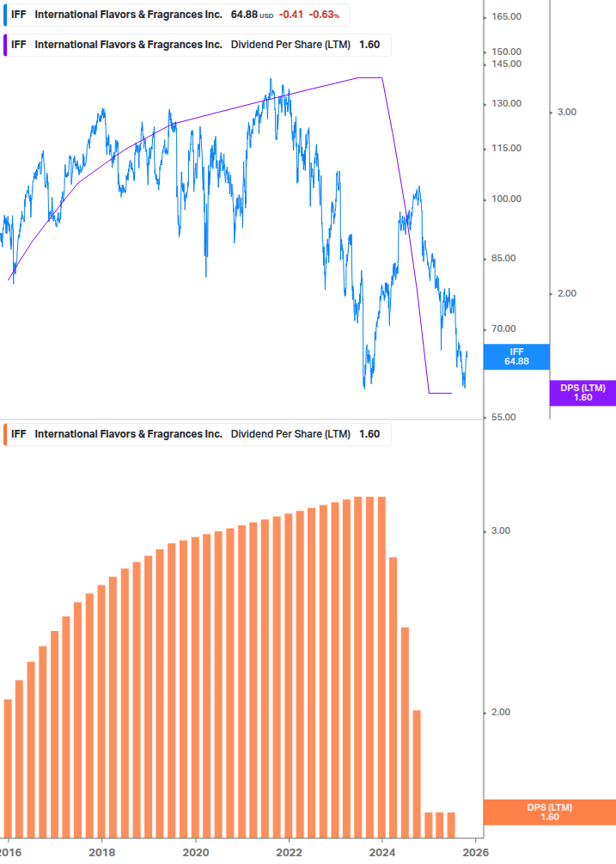Click the 55.00 price axis value
This screenshot has width=616, height=864.
point(503,417)
